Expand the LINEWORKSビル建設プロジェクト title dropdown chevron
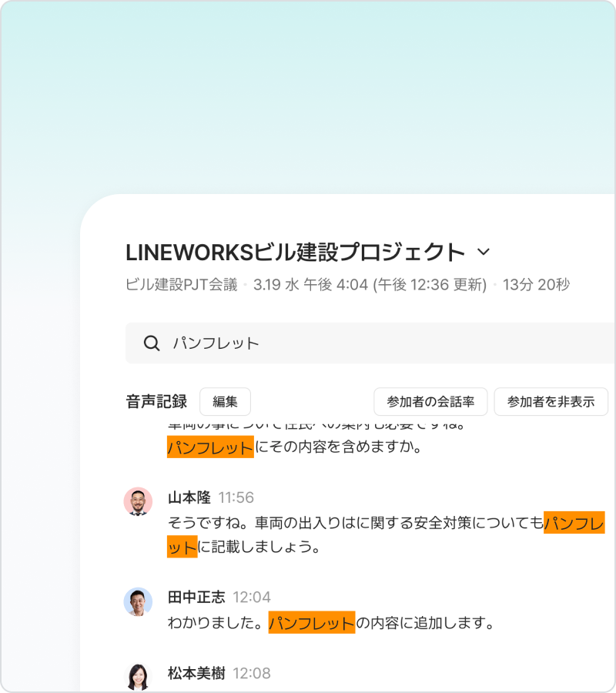Viewport: 616px width, 693px height. pyautogui.click(x=484, y=252)
